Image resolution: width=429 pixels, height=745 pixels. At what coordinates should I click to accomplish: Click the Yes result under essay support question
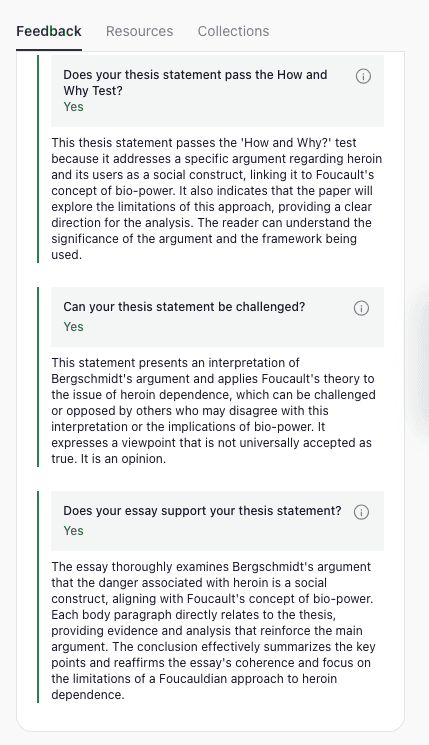point(73,530)
